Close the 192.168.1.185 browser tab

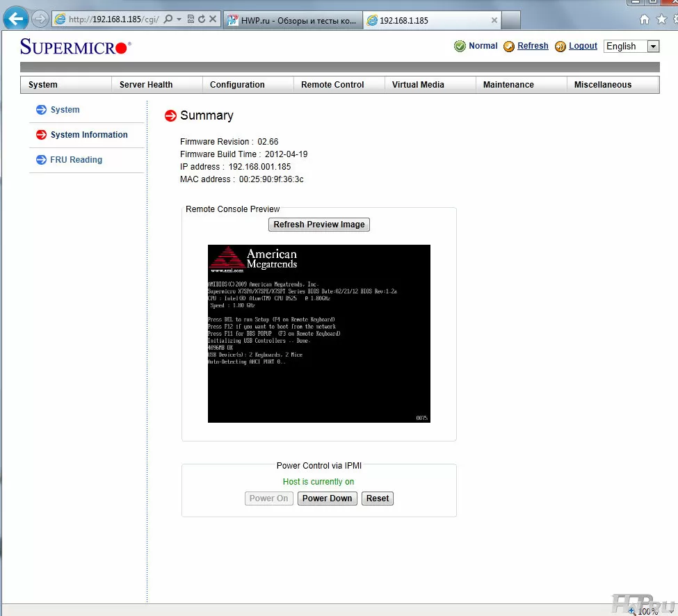click(x=494, y=20)
